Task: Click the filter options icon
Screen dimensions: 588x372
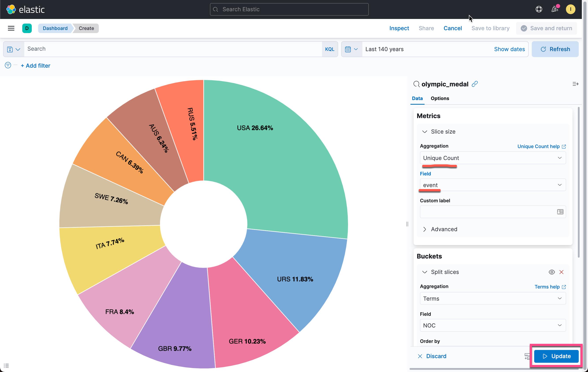Action: click(8, 65)
